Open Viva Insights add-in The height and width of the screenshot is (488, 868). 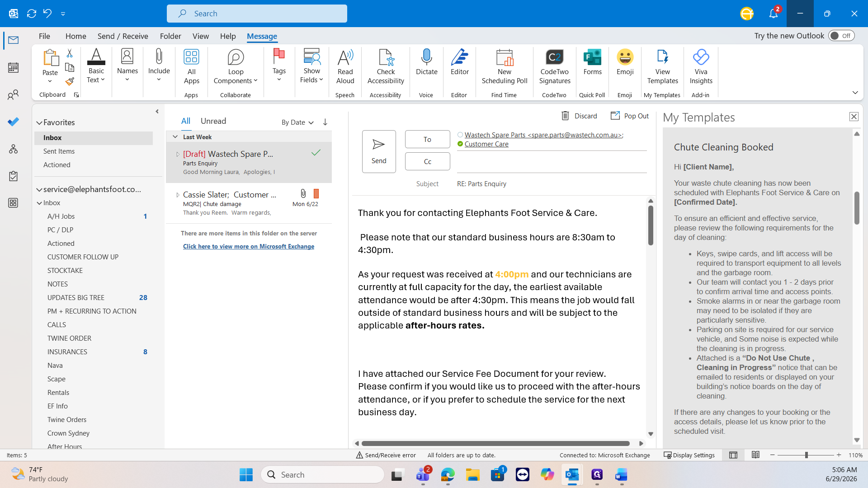pos(701,66)
